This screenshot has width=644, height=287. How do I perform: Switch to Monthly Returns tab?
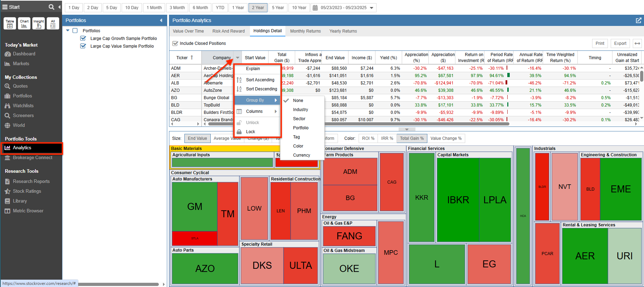[x=305, y=31]
